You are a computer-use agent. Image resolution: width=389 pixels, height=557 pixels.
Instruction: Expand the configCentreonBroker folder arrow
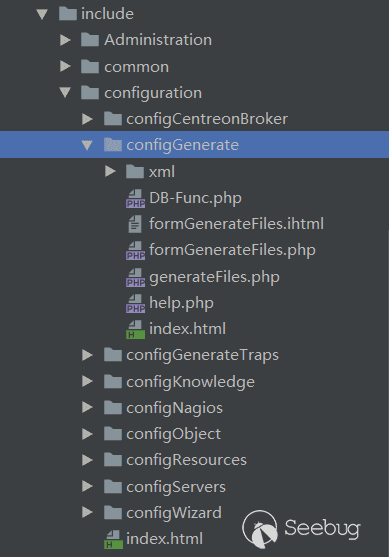[x=87, y=119]
